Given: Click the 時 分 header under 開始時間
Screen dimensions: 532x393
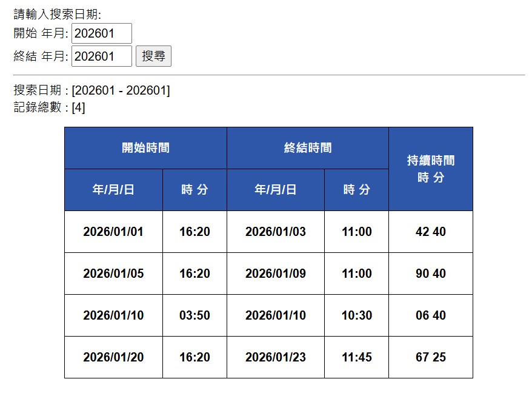Looking at the screenshot, I should (x=195, y=189).
